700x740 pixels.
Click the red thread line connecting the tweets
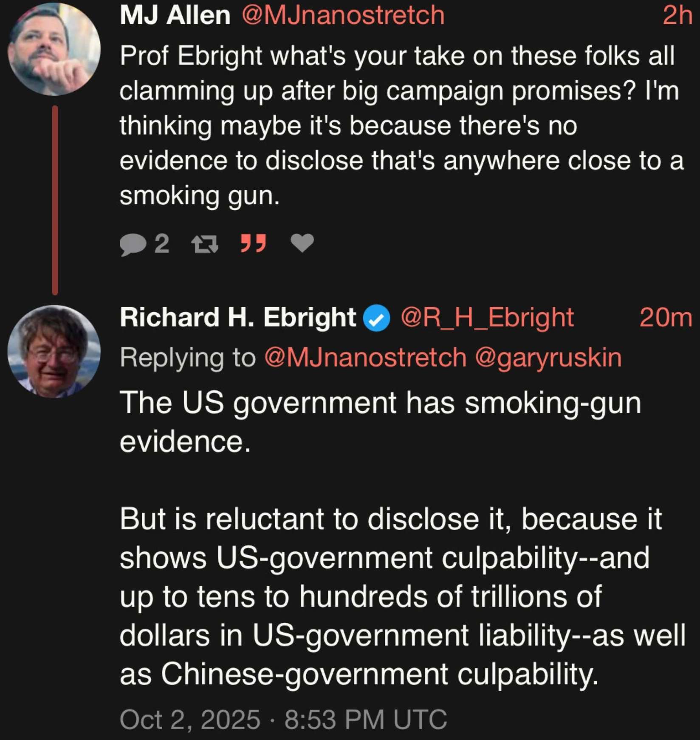[x=55, y=200]
